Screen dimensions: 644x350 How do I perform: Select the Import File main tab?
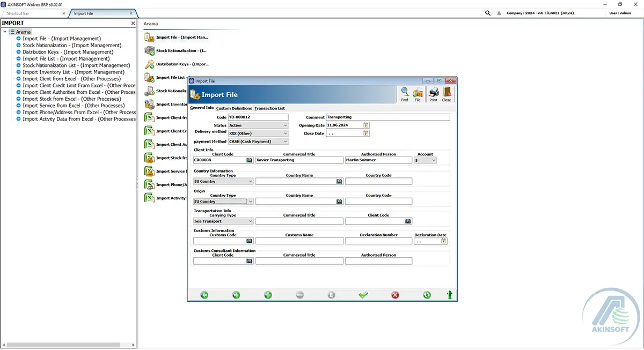[103, 13]
